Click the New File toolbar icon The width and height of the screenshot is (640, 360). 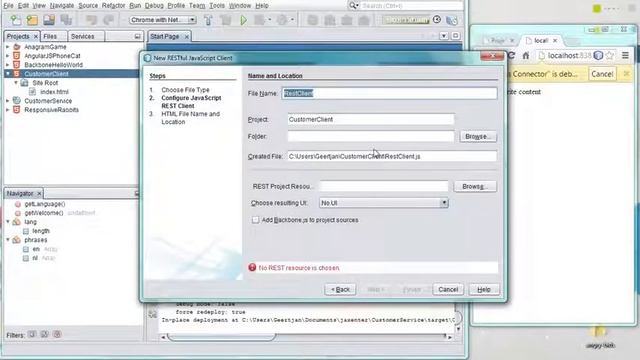click(15, 20)
